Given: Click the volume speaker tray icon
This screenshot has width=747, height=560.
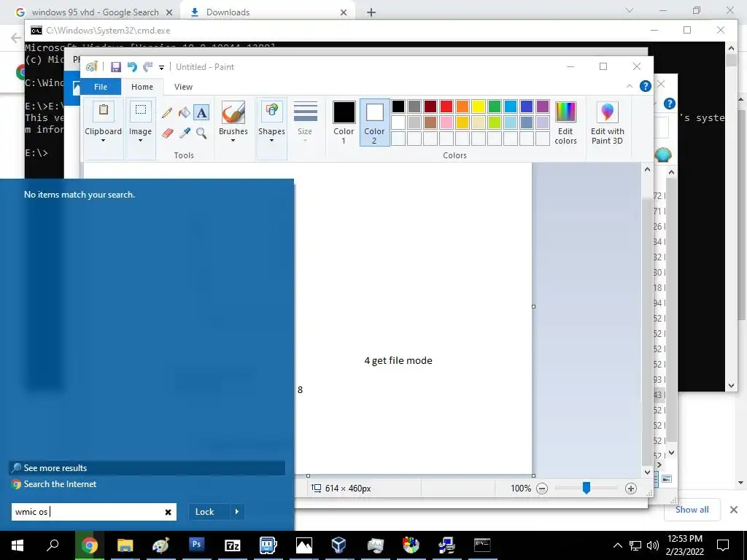Looking at the screenshot, I should pyautogui.click(x=653, y=545).
